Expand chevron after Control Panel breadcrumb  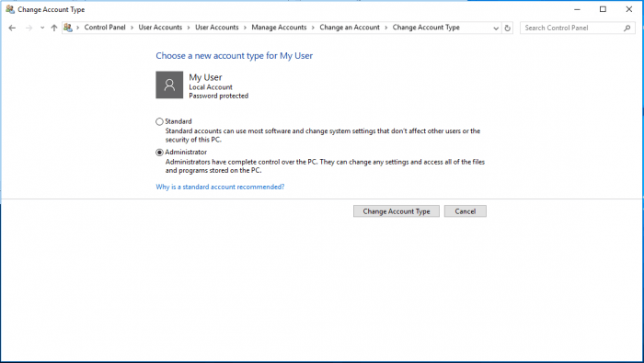tap(132, 28)
